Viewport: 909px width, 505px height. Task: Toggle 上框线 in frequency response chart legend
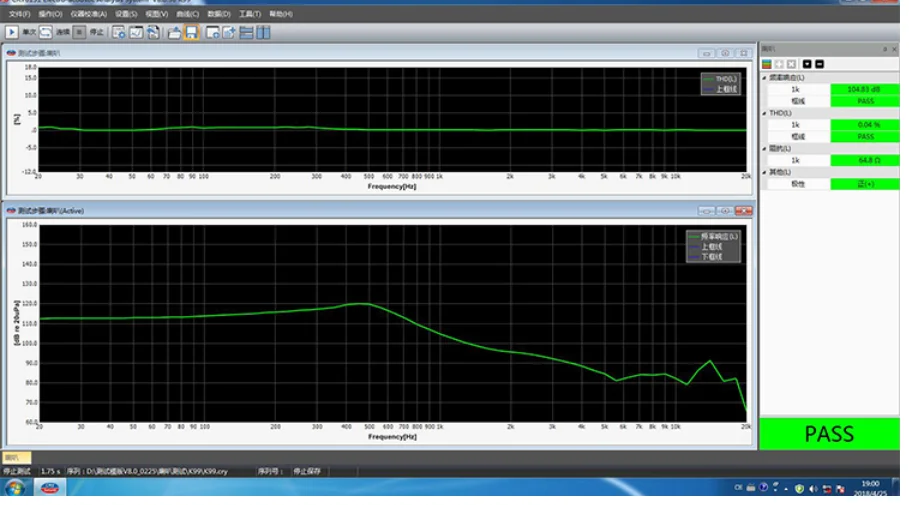pos(706,246)
